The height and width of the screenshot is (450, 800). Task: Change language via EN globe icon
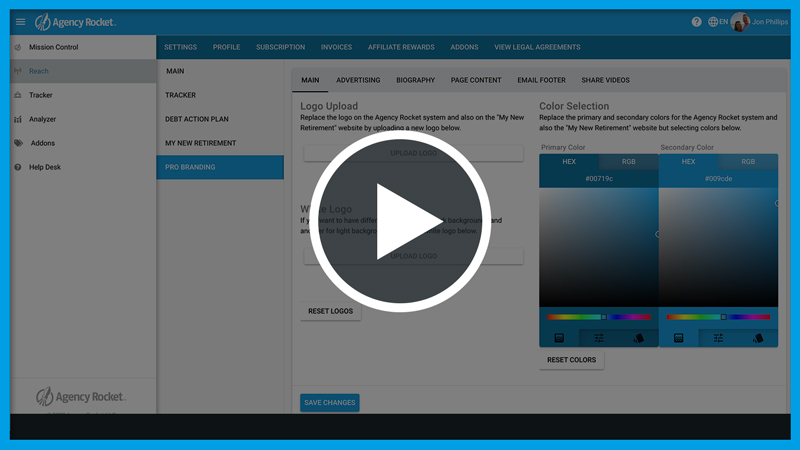(x=718, y=22)
